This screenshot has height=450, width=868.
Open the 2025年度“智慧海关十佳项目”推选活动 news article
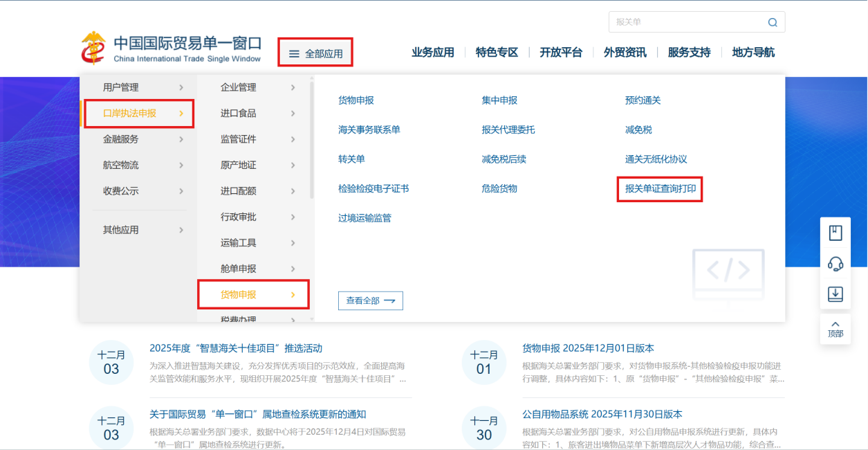pos(235,348)
